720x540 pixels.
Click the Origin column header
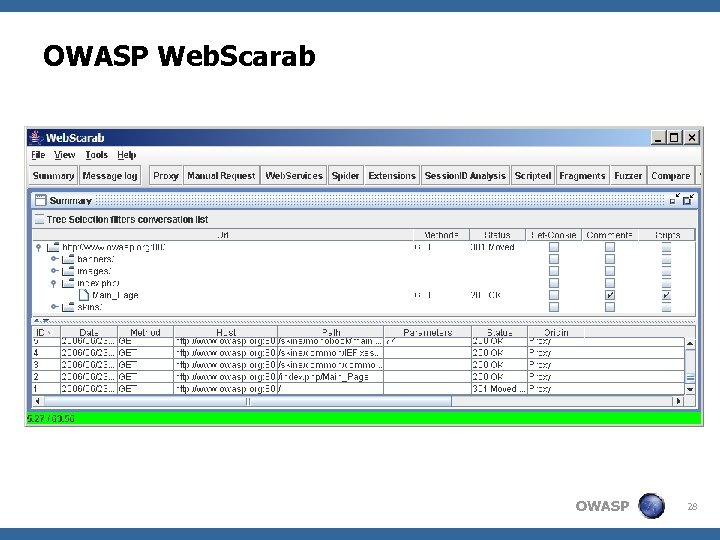(x=556, y=332)
